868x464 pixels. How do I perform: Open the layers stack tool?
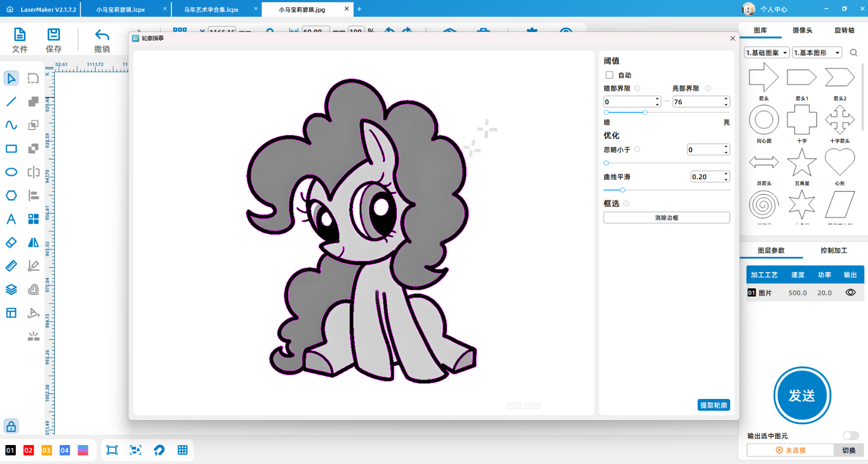pos(11,289)
